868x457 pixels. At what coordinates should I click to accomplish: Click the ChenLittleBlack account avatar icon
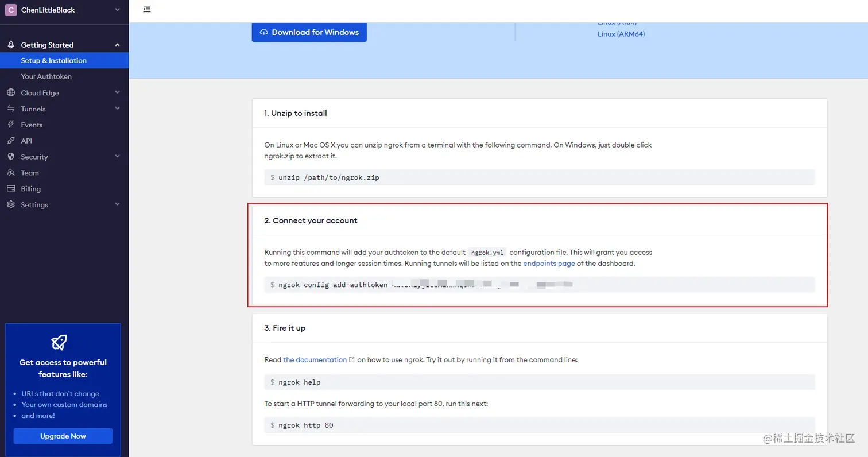(x=10, y=10)
